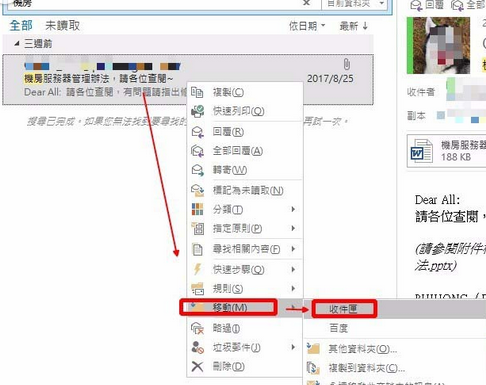Screen dimensions: 486x385
Task: Toggle the 最新 sort order button
Action: click(x=354, y=26)
